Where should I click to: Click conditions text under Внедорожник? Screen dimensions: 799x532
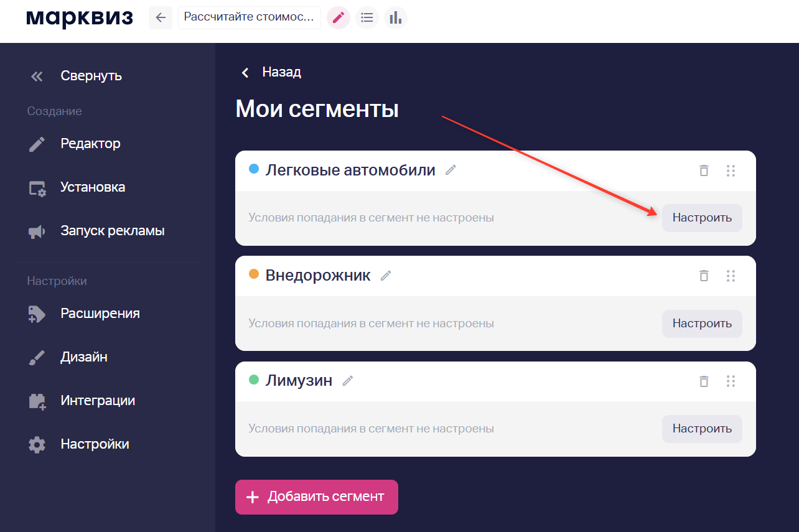[371, 324]
